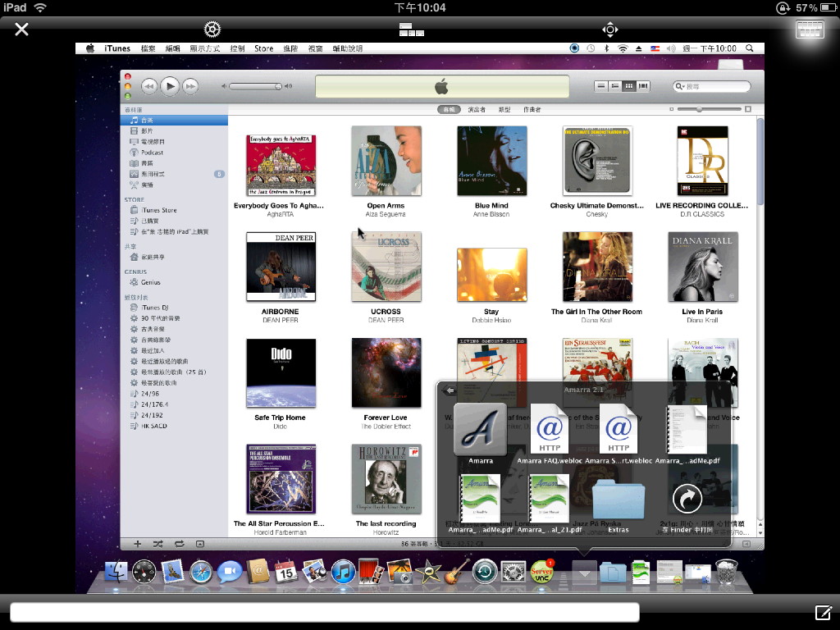840x630 pixels.
Task: Open the Bluetooth status menu
Action: (x=606, y=48)
